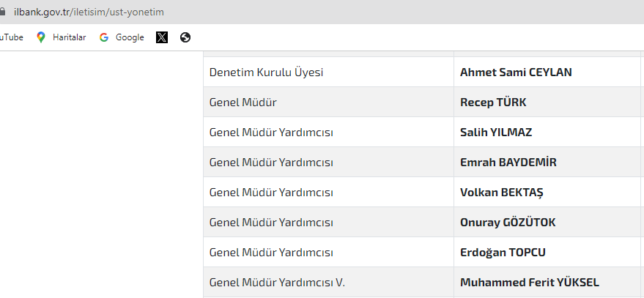Image resolution: width=644 pixels, height=298 pixels.
Task: Click Denetim Kurulu Üyesi cell
Action: [328, 72]
